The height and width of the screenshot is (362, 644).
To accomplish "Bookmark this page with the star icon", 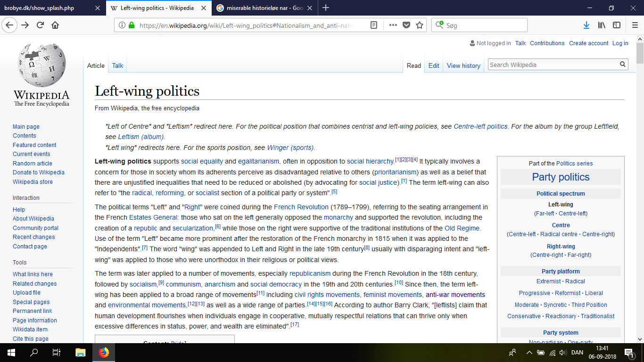I will point(420,25).
